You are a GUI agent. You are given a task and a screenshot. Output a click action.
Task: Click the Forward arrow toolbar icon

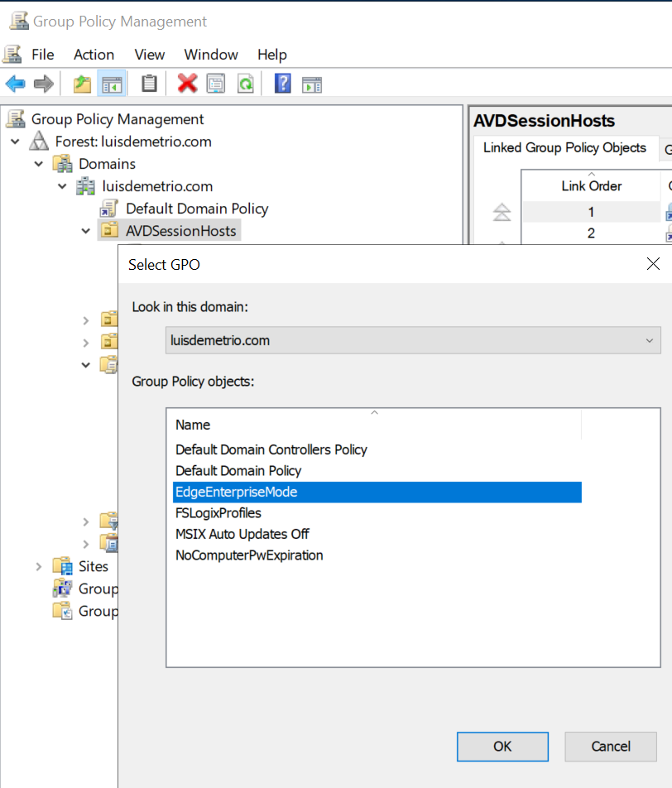click(x=44, y=84)
